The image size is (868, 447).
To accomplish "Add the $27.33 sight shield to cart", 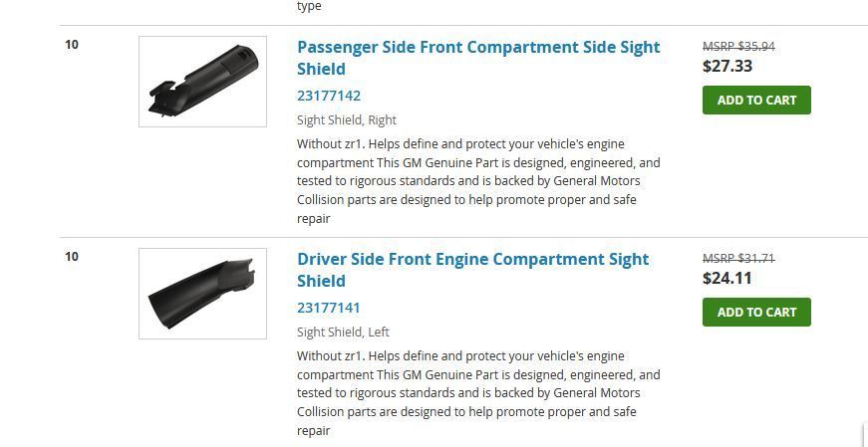I will (756, 101).
